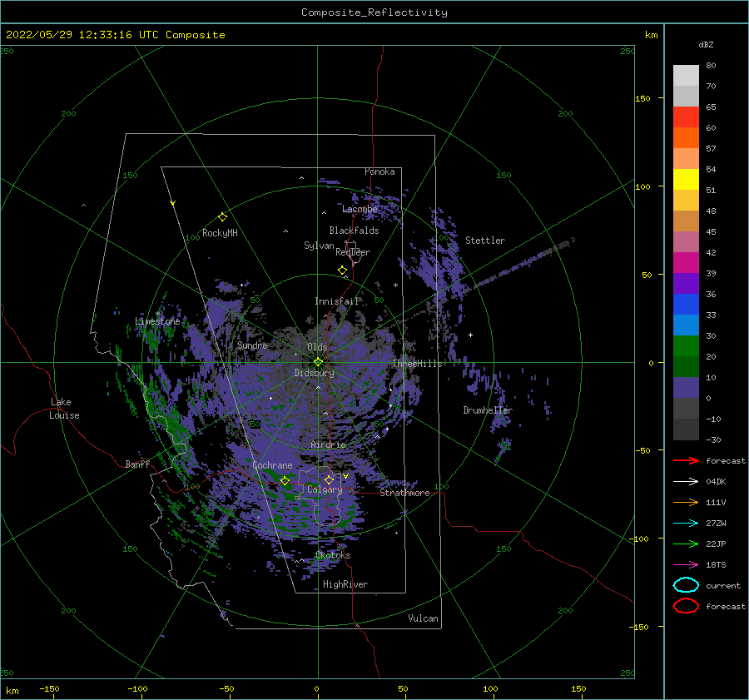Click the Didsbury town label

pos(315,373)
